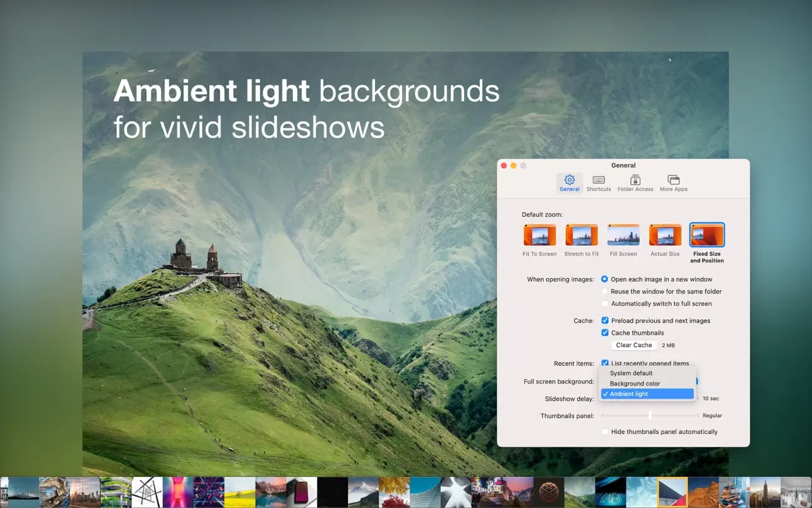Toggle Cache thumbnails checkbox
Screen dimensions: 812x508
pyautogui.click(x=605, y=333)
